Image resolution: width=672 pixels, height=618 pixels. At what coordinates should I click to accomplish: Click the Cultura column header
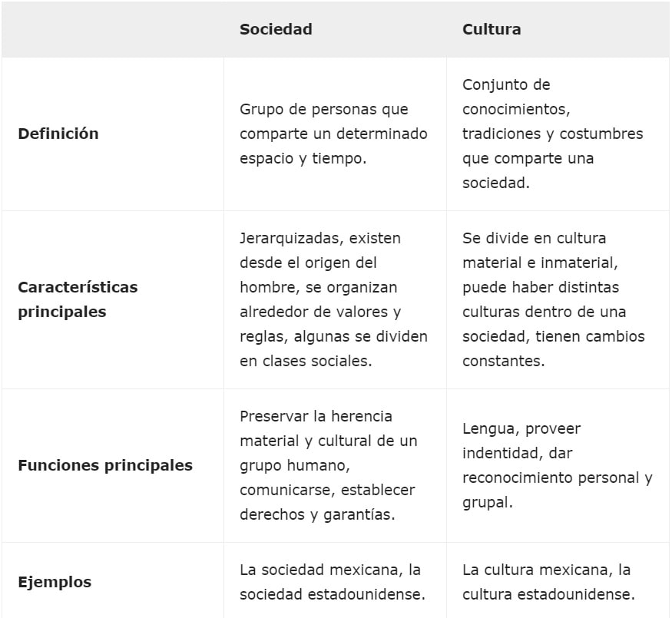tap(492, 29)
